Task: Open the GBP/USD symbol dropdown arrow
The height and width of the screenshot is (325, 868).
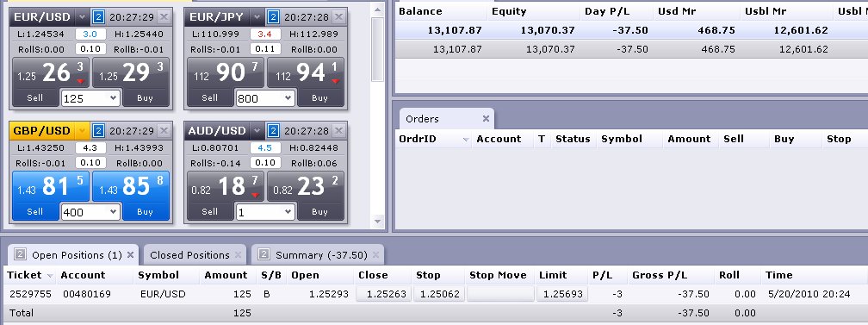Action: 82,131
